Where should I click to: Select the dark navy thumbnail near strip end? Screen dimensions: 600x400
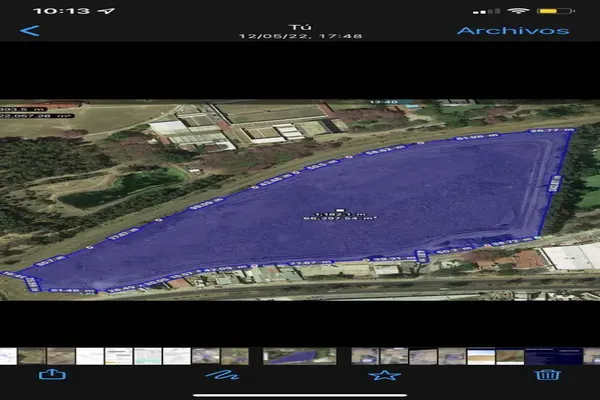(x=553, y=355)
